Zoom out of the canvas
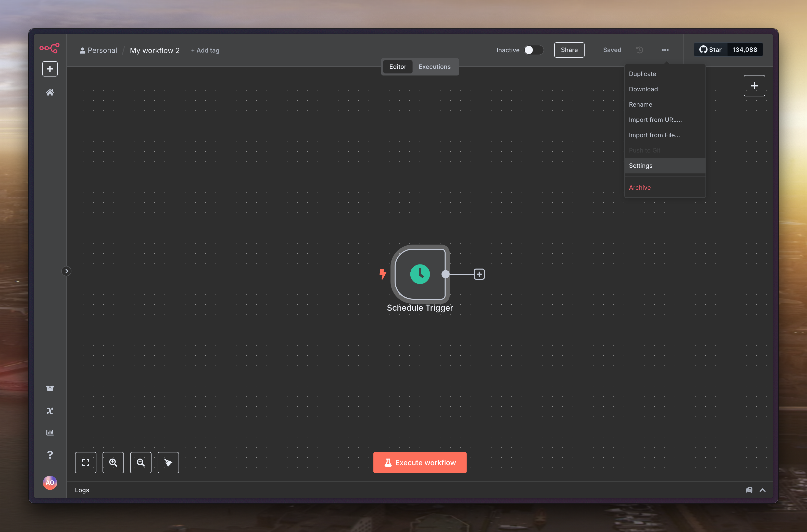 click(141, 462)
